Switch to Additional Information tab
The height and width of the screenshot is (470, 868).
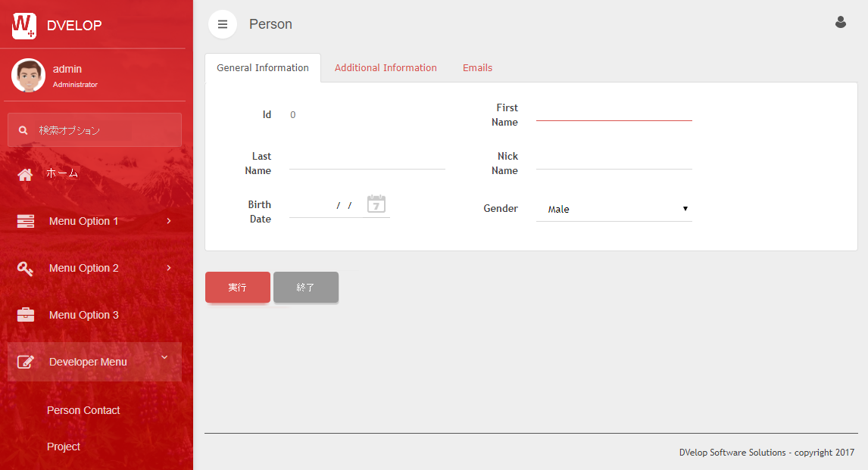point(386,68)
